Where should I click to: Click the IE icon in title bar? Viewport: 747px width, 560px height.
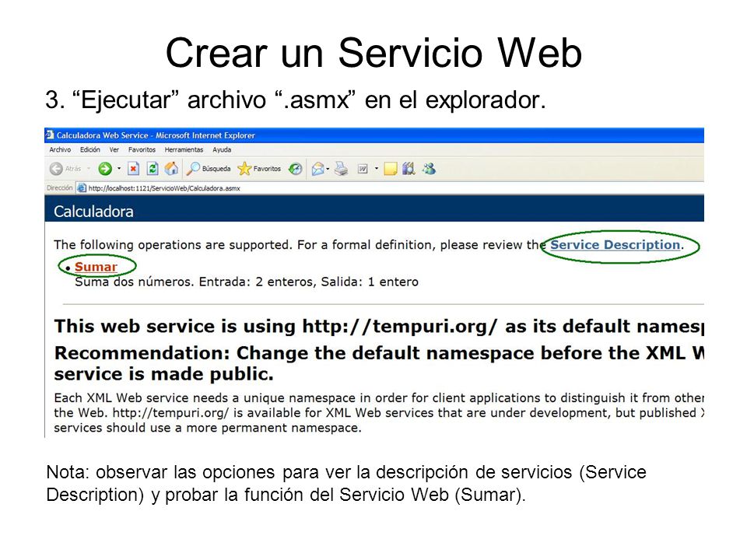[x=50, y=135]
